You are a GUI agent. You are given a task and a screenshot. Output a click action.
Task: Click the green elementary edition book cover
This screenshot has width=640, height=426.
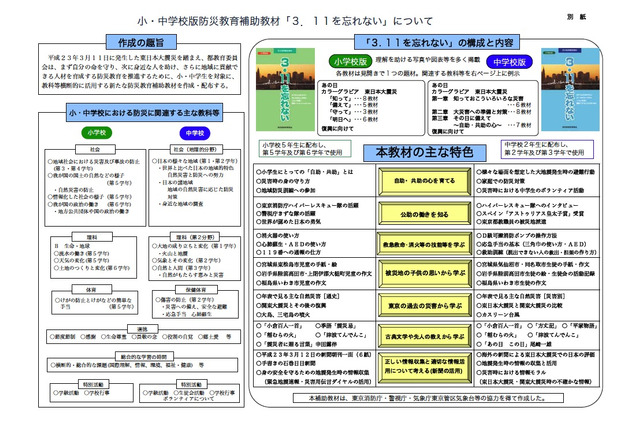click(x=285, y=89)
